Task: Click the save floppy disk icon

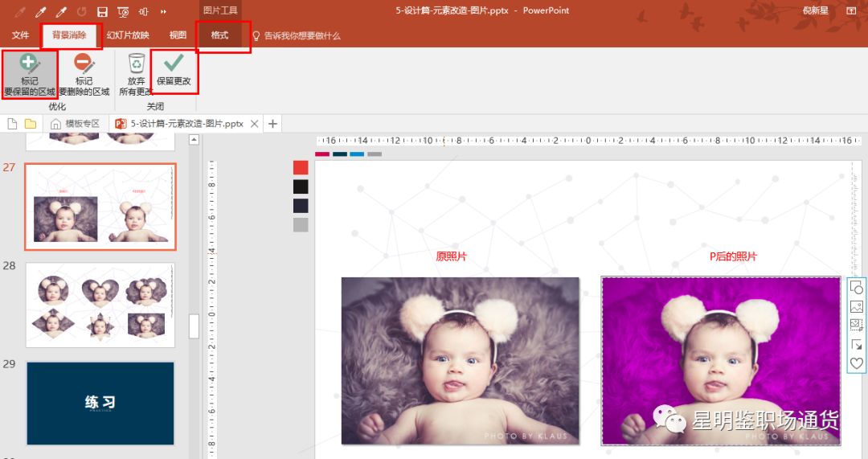Action: click(102, 11)
